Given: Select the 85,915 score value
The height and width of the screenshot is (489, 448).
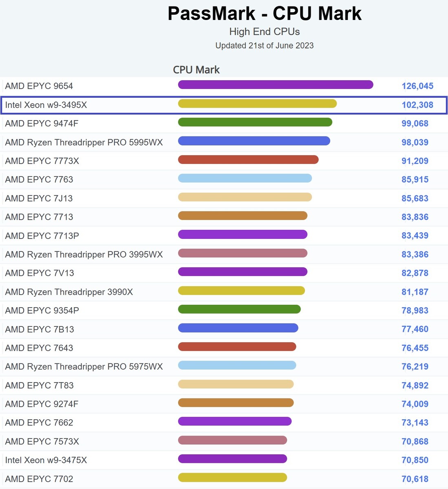Looking at the screenshot, I should [415, 179].
